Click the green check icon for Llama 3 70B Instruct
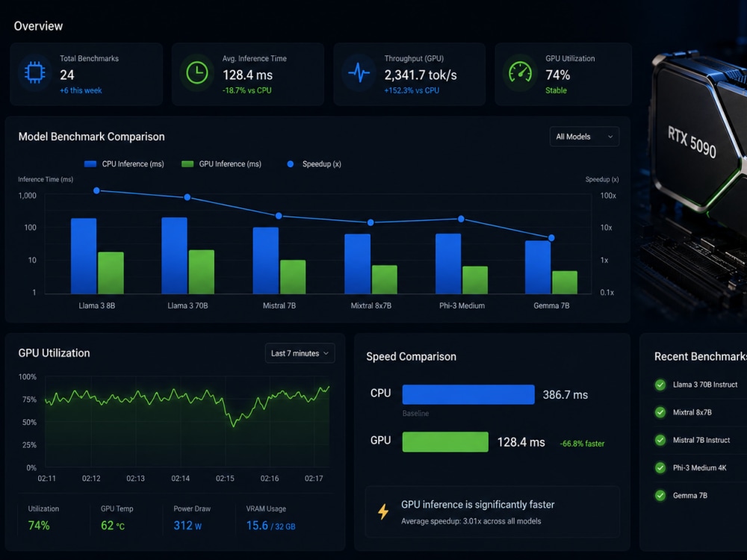 (x=660, y=385)
